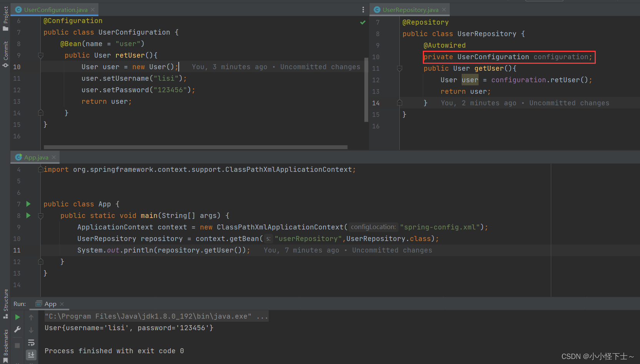Screen dimensions: 640x364
Task: Collapse main method fold on App.java line 8
Action: point(41,216)
